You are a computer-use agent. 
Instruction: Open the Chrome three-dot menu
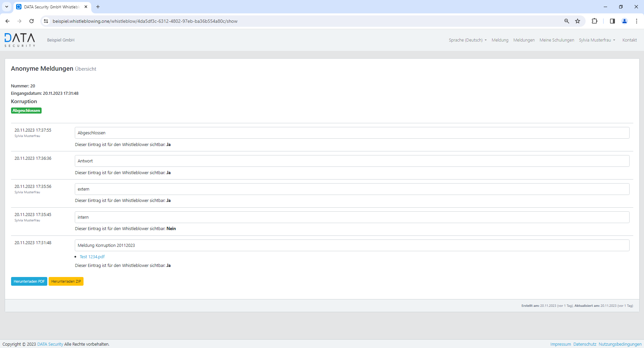pyautogui.click(x=636, y=21)
